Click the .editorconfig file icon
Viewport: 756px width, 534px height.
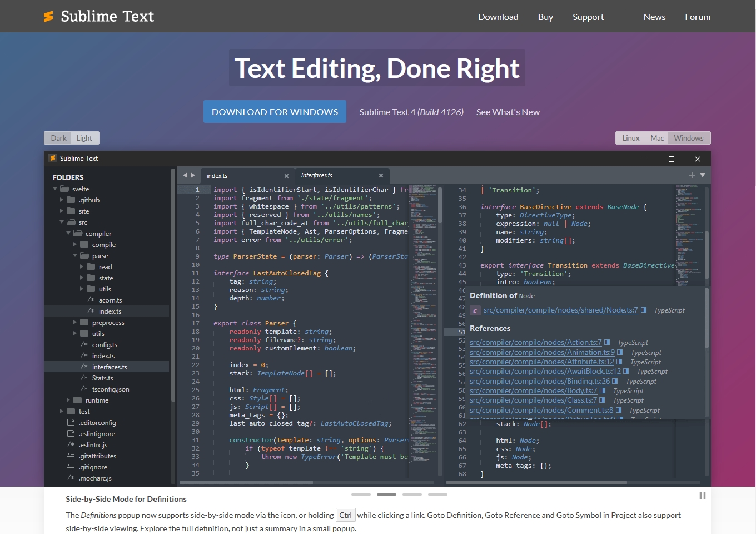pos(71,423)
